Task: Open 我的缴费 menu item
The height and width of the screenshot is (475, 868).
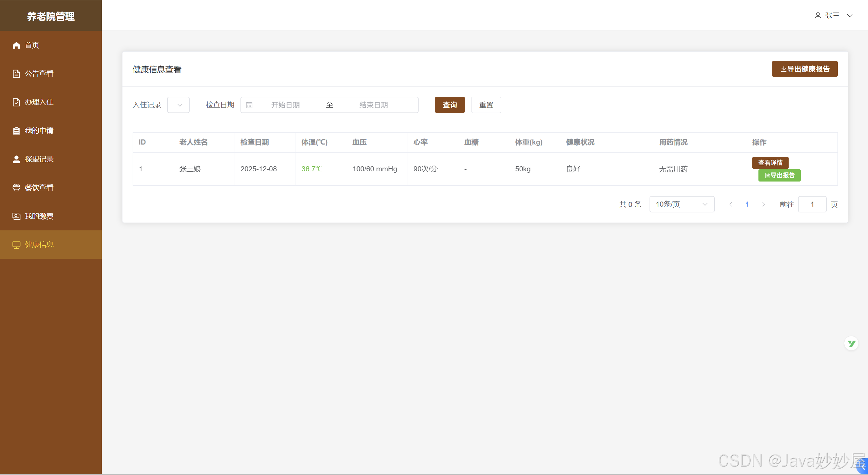Action: coord(39,216)
